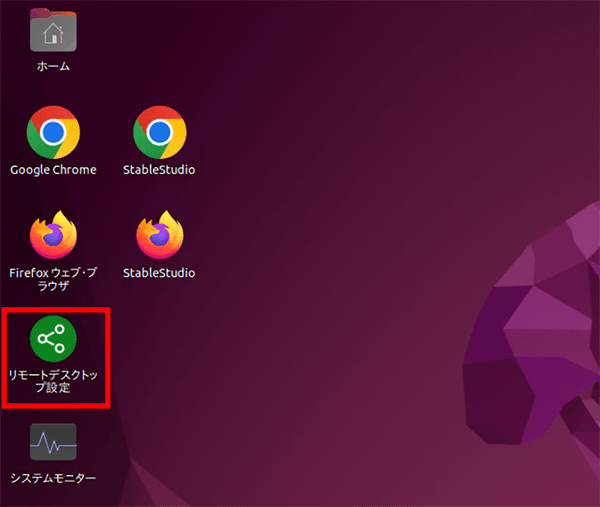This screenshot has height=507, width=600.
Task: Launch the Firefox web browser icon
Action: tap(53, 236)
